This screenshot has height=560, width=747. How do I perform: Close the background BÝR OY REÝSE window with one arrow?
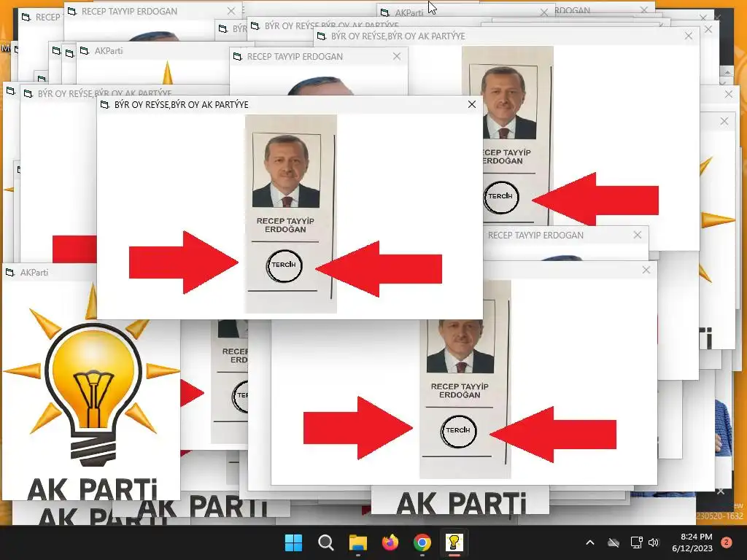coord(689,36)
